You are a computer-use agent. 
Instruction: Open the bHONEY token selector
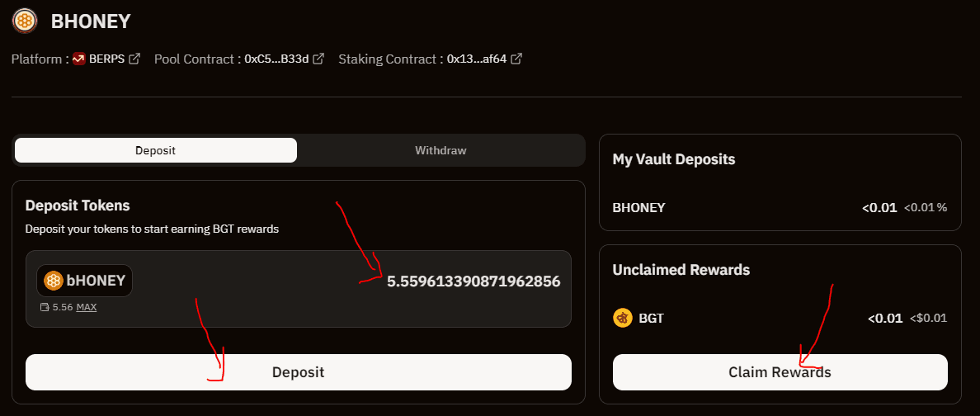pos(84,281)
